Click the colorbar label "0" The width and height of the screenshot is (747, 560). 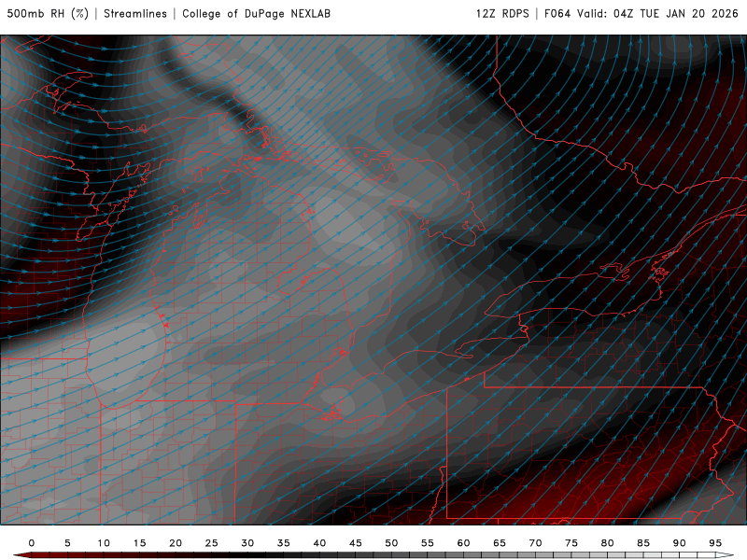click(x=32, y=543)
